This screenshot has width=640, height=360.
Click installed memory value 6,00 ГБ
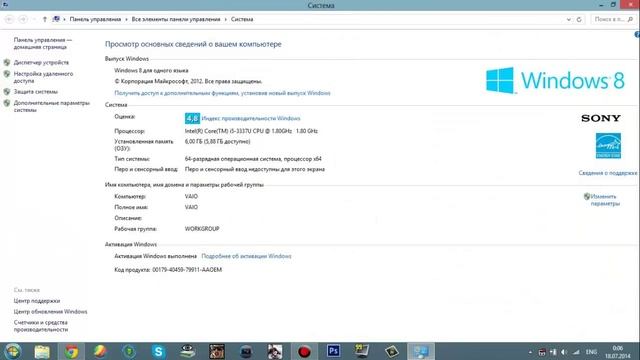tap(218, 142)
